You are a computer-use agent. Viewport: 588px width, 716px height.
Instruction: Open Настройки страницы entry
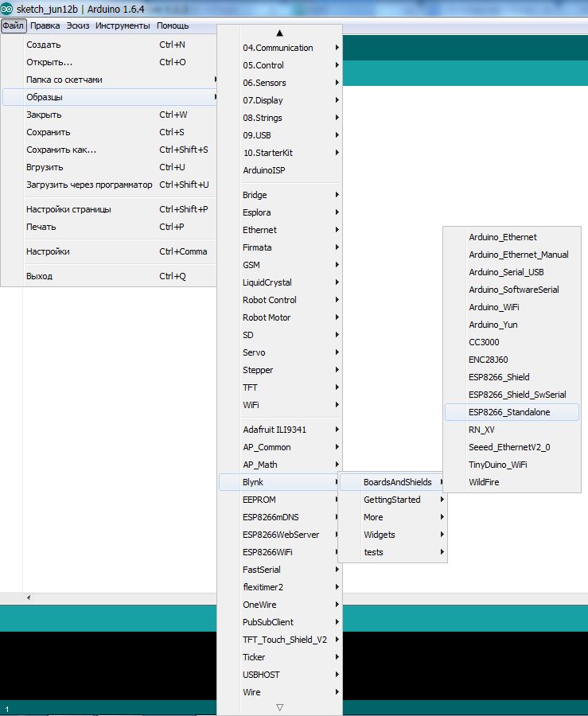point(109,209)
